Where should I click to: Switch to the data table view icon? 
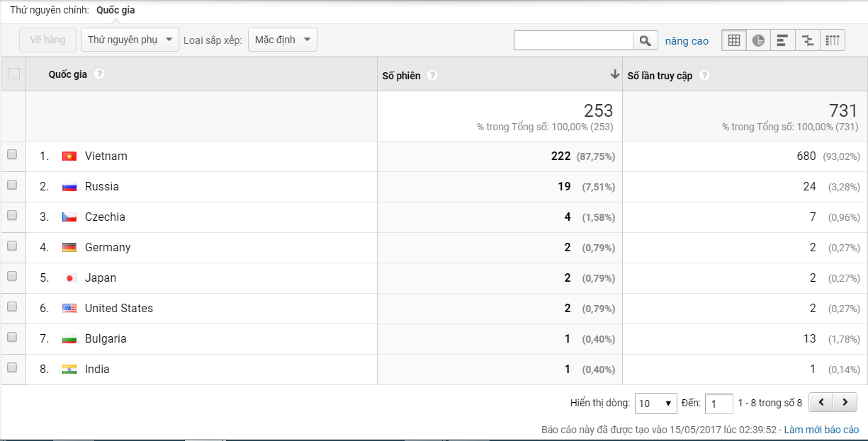point(734,40)
